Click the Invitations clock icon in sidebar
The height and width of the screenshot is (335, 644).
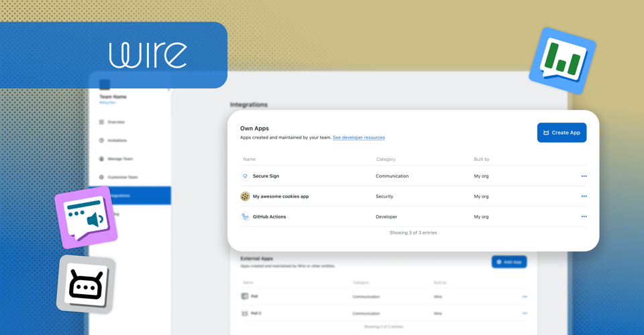pyautogui.click(x=101, y=140)
